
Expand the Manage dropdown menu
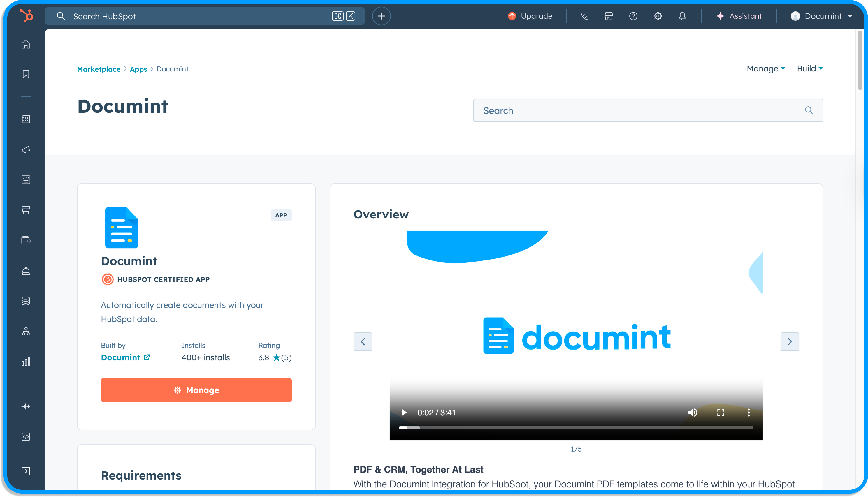pyautogui.click(x=766, y=69)
